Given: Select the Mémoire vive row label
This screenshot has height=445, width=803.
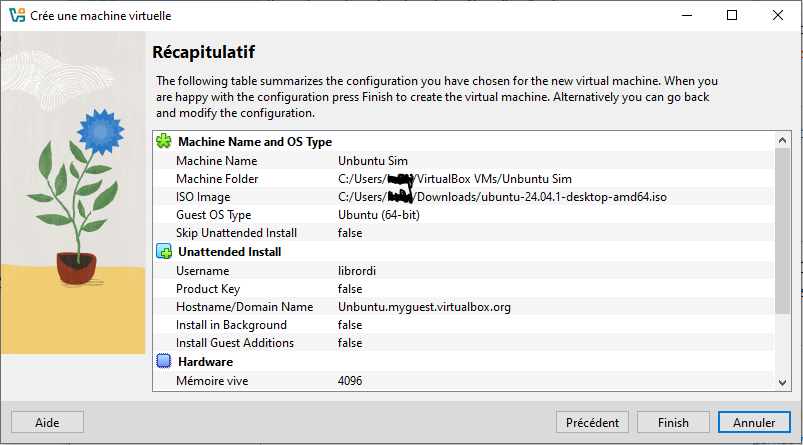Looking at the screenshot, I should coord(212,381).
